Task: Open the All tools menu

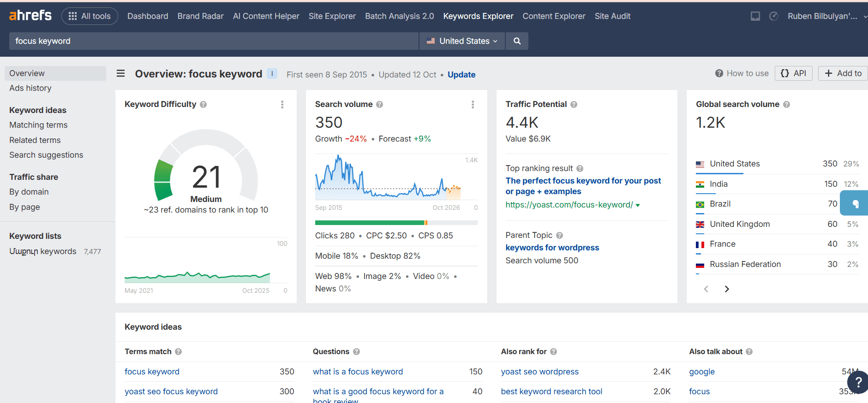Action: (x=90, y=16)
